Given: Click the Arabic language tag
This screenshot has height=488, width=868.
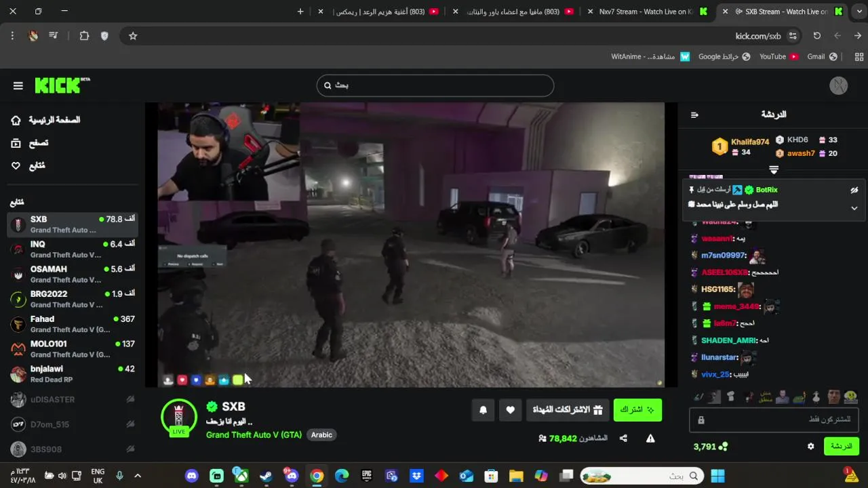Looking at the screenshot, I should point(321,434).
